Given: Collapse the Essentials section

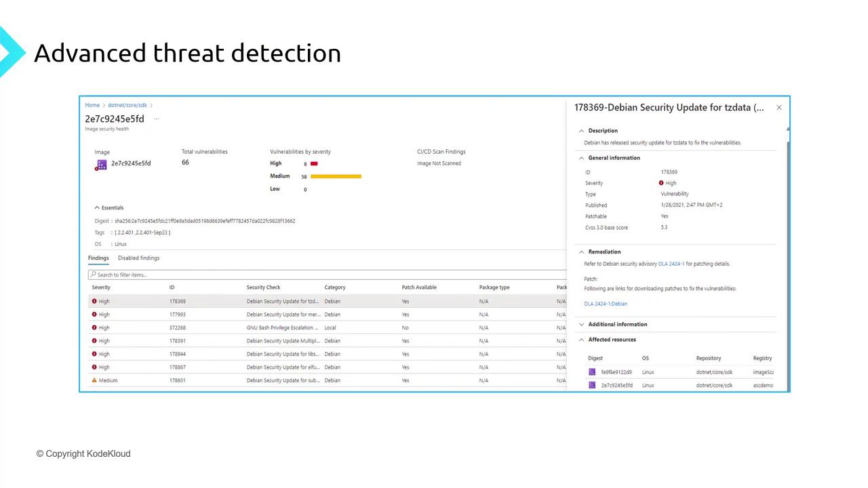Looking at the screenshot, I should 97,208.
